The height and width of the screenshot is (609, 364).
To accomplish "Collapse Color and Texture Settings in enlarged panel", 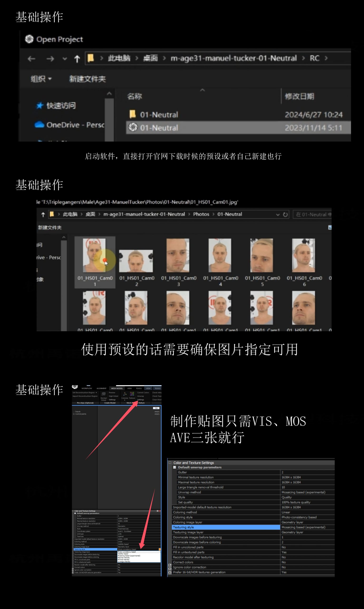I will (170, 462).
